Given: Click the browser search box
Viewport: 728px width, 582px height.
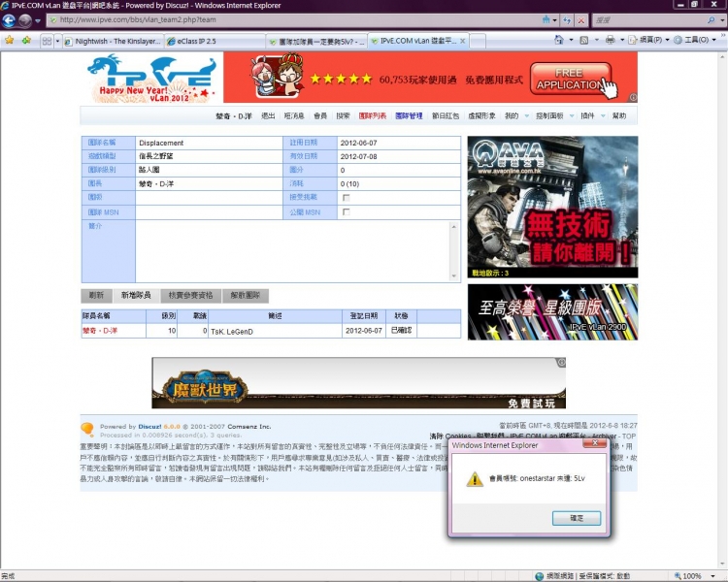Looking at the screenshot, I should [x=647, y=20].
